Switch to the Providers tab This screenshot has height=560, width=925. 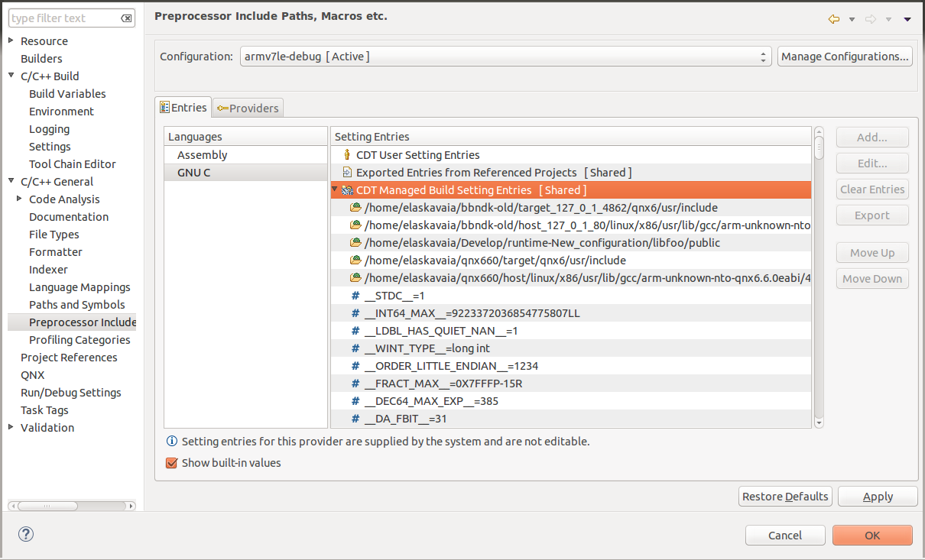click(x=248, y=108)
